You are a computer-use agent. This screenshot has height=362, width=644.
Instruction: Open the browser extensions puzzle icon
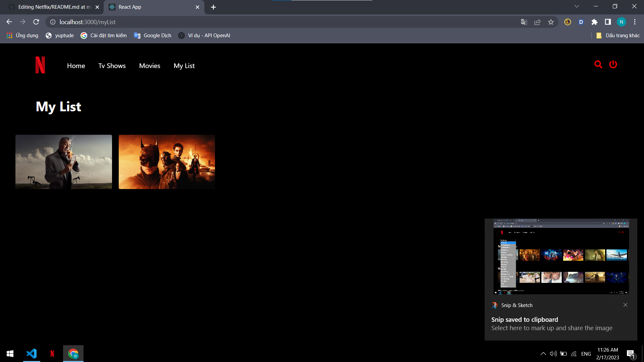pos(595,22)
